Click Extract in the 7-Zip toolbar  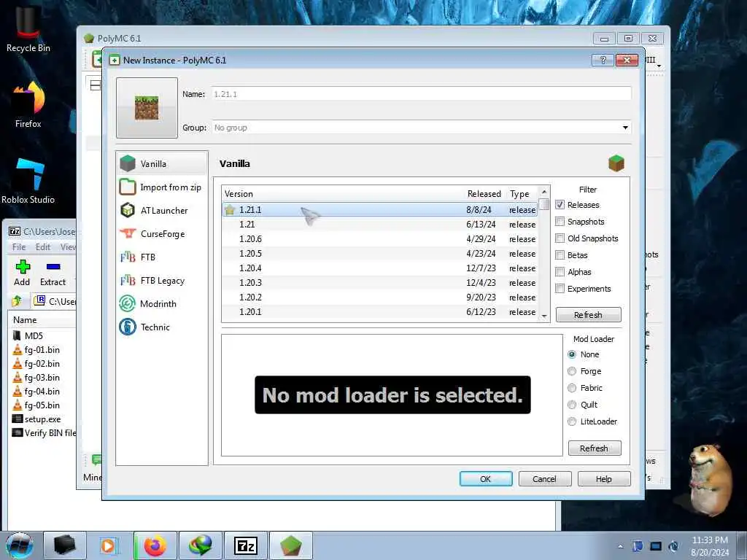53,273
